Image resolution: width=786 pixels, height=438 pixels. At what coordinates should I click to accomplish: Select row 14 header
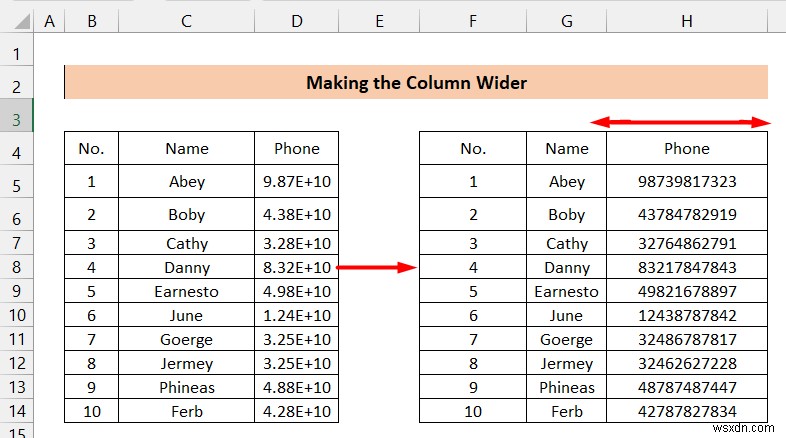click(17, 411)
